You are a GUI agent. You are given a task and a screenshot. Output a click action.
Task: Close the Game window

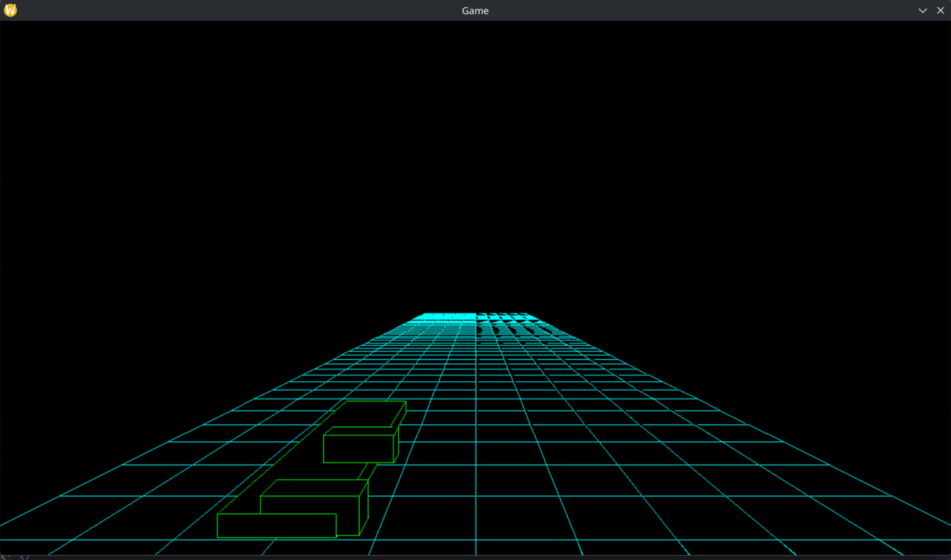click(940, 11)
